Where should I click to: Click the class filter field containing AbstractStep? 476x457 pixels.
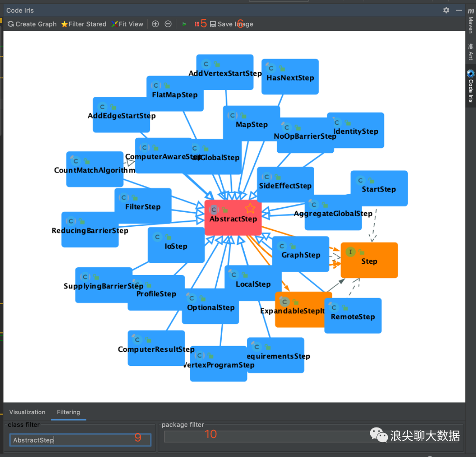coord(79,439)
